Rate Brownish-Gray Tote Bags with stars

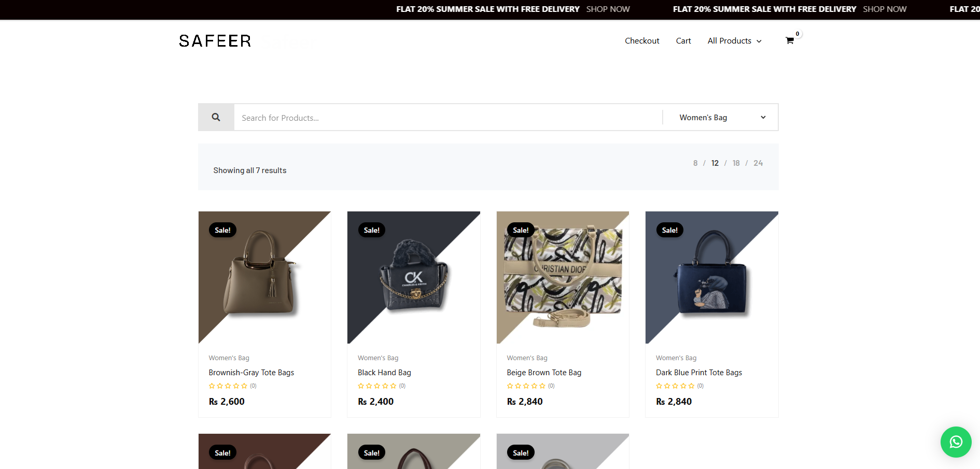(228, 386)
